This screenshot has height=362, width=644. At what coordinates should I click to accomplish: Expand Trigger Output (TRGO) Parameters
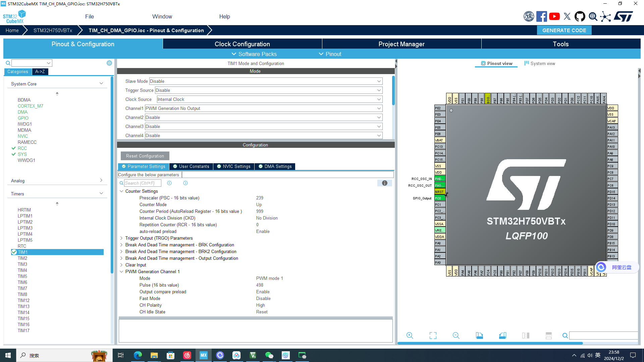coord(121,238)
